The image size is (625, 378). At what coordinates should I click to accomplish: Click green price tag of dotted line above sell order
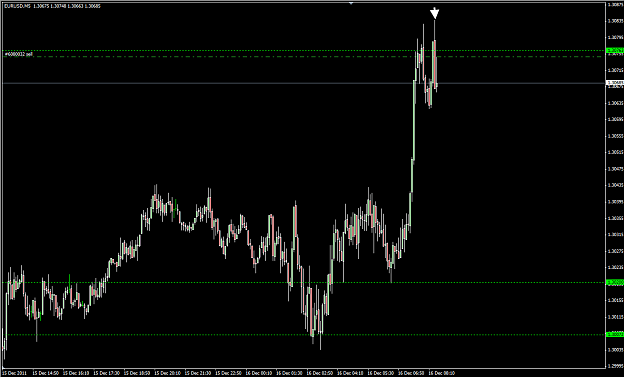pos(614,50)
